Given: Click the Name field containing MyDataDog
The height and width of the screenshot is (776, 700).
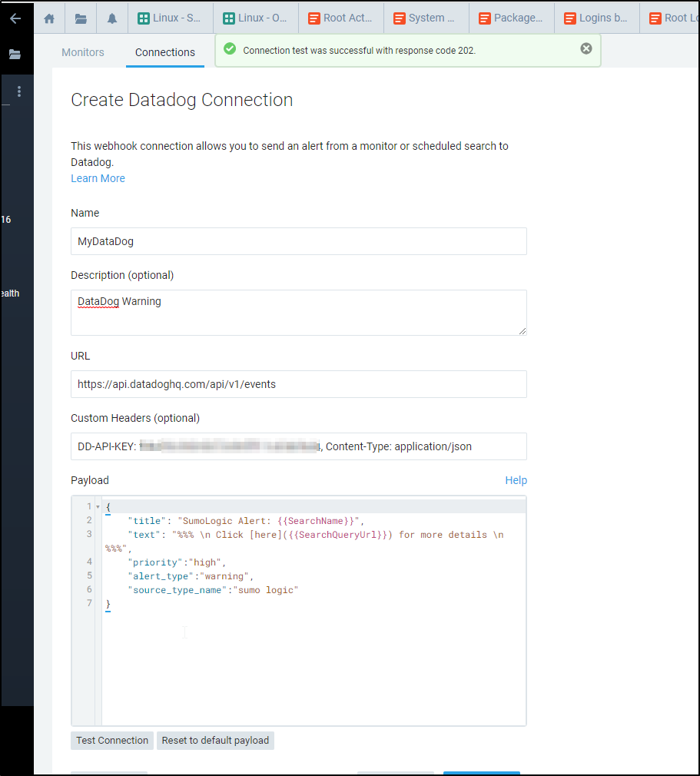Looking at the screenshot, I should coord(298,241).
